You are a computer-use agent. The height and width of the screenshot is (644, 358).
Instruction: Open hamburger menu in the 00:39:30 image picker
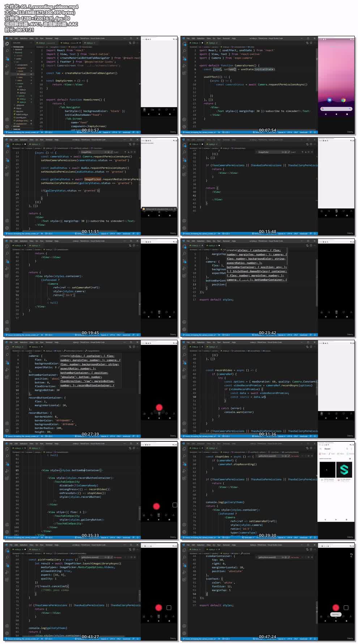point(320,449)
